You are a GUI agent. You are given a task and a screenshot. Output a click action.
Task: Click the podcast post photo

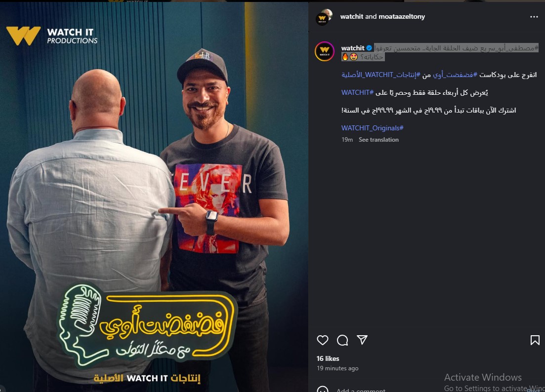point(154,197)
